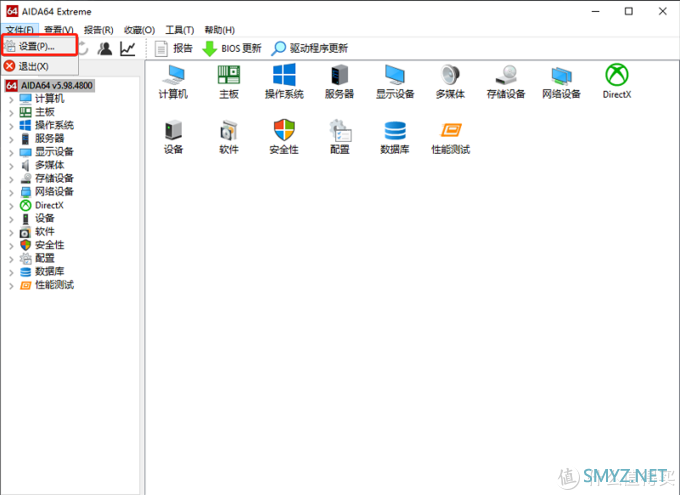Open the 收藏(O) menu
Viewport: 680px width, 495px height.
click(139, 30)
